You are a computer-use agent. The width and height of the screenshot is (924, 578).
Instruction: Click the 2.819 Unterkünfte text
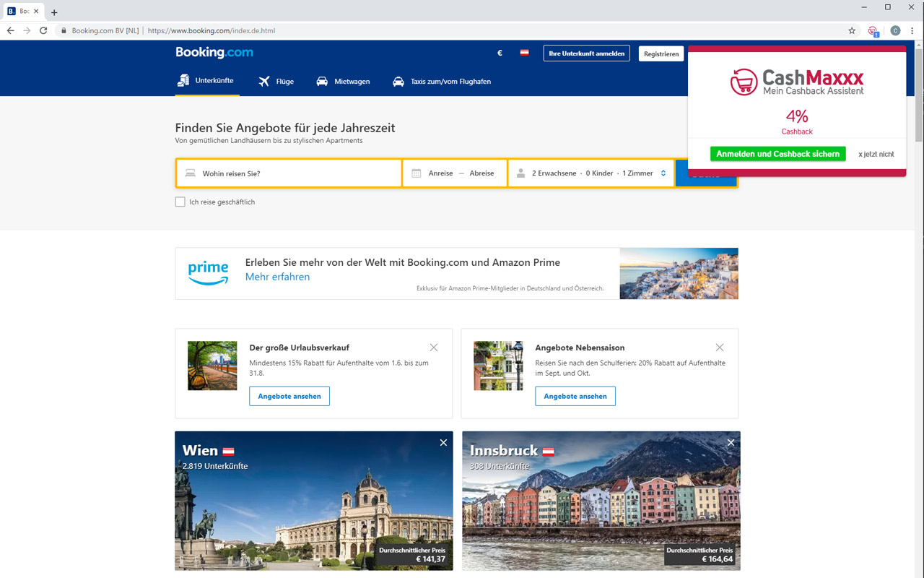click(215, 466)
